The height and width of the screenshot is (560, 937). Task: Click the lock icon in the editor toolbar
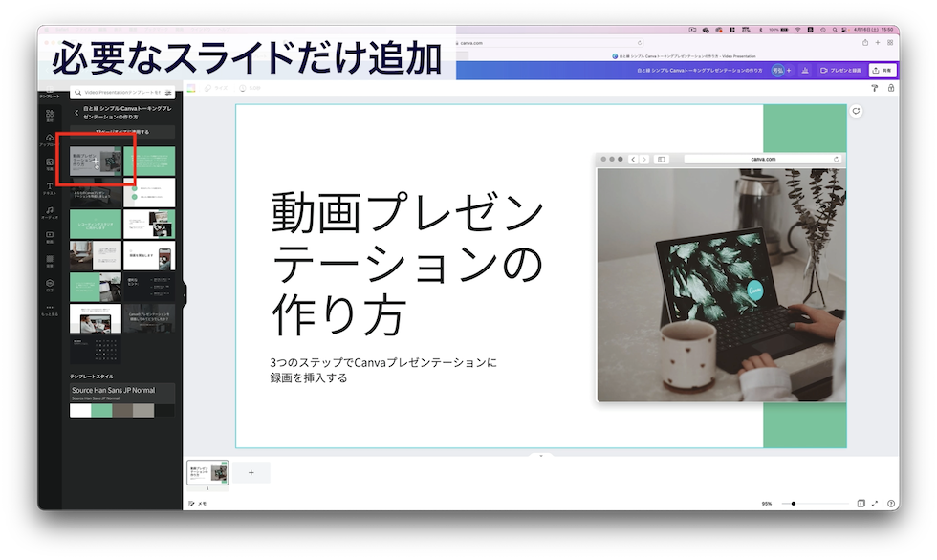pos(891,88)
